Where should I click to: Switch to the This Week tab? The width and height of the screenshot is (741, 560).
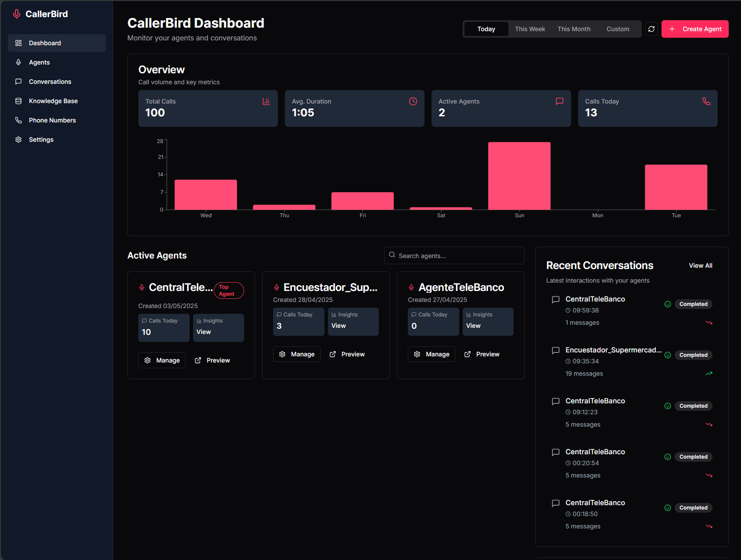pos(530,29)
